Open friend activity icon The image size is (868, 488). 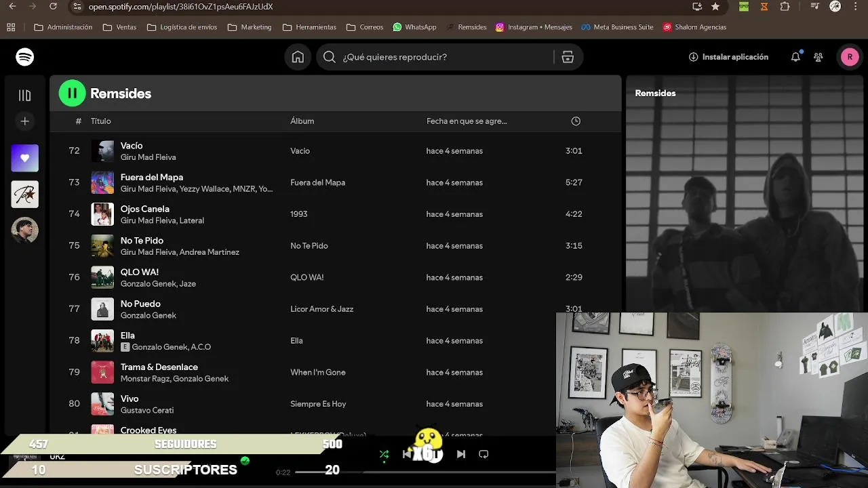(818, 57)
